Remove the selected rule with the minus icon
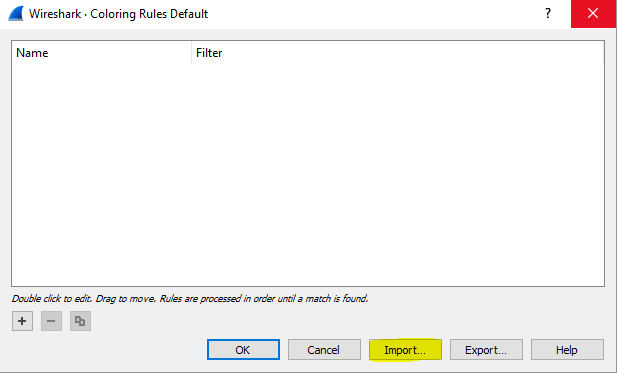This screenshot has height=373, width=617. point(51,321)
